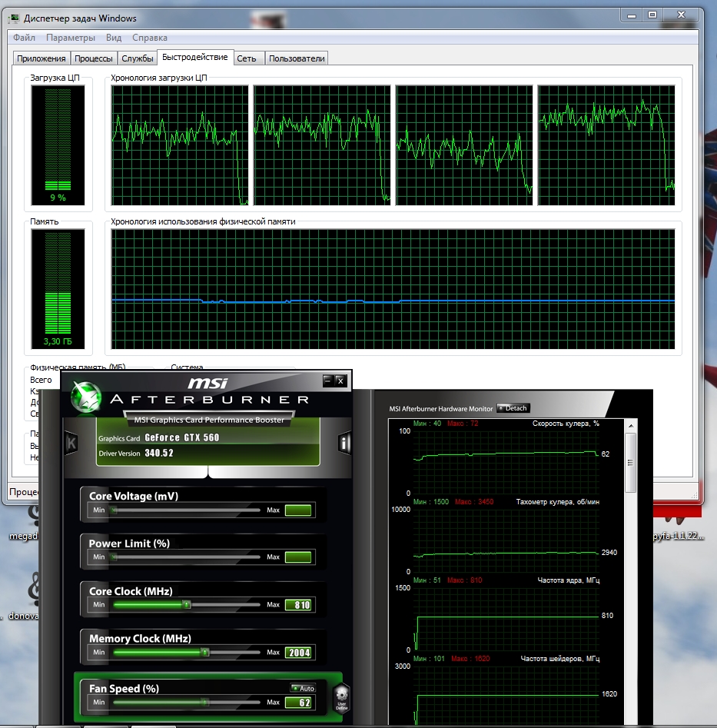This screenshot has height=728, width=717.
Task: Click the Core Clock value field 810
Action: click(298, 605)
